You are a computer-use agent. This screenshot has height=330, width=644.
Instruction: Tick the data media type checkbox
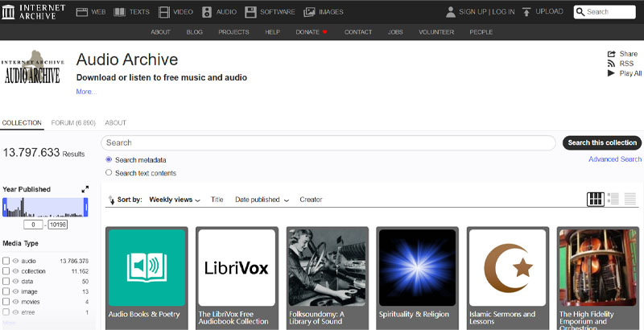[x=6, y=281]
